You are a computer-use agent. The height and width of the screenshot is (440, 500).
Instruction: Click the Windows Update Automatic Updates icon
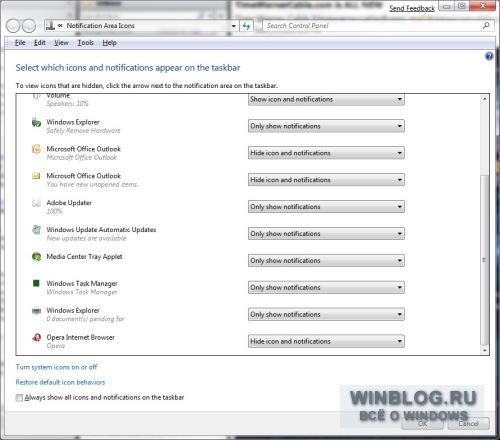pos(36,230)
